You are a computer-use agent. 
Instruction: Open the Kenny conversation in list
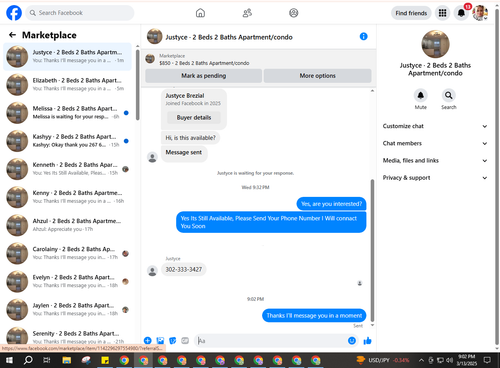pyautogui.click(x=68, y=197)
